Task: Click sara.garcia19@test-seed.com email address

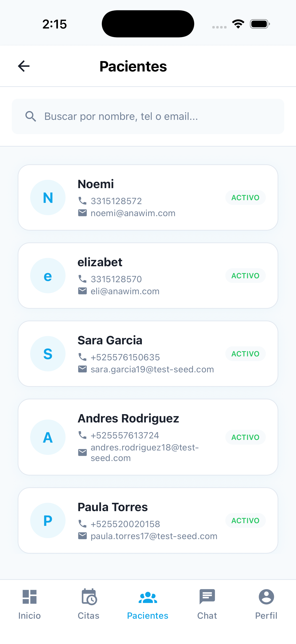Action: pyautogui.click(x=152, y=369)
